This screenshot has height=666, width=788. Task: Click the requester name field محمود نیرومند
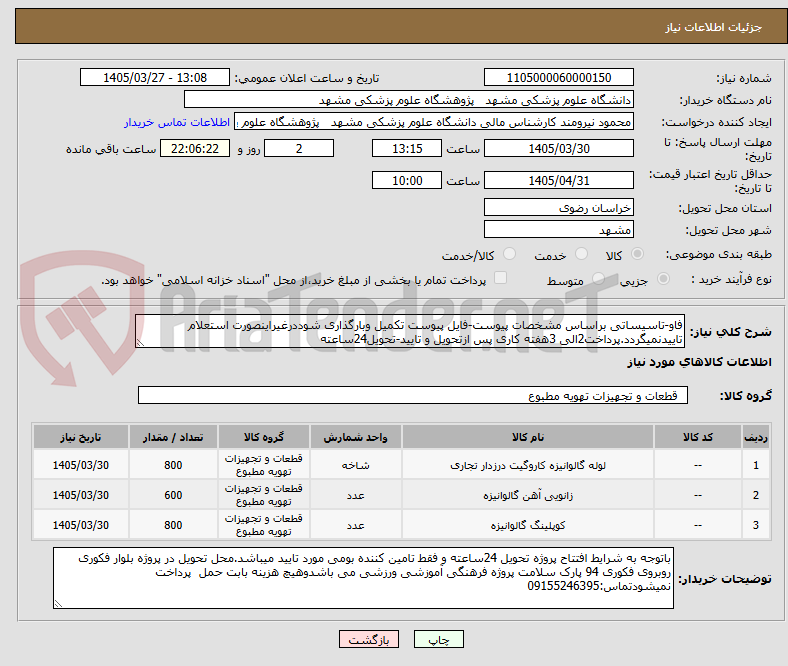tap(434, 122)
